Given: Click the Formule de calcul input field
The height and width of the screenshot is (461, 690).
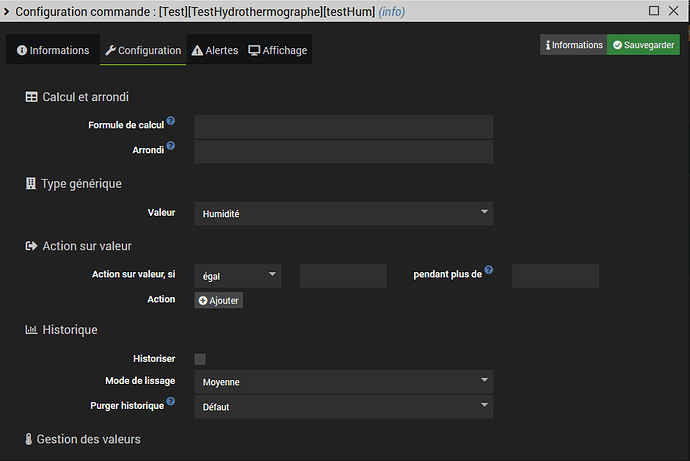Looking at the screenshot, I should [x=343, y=126].
